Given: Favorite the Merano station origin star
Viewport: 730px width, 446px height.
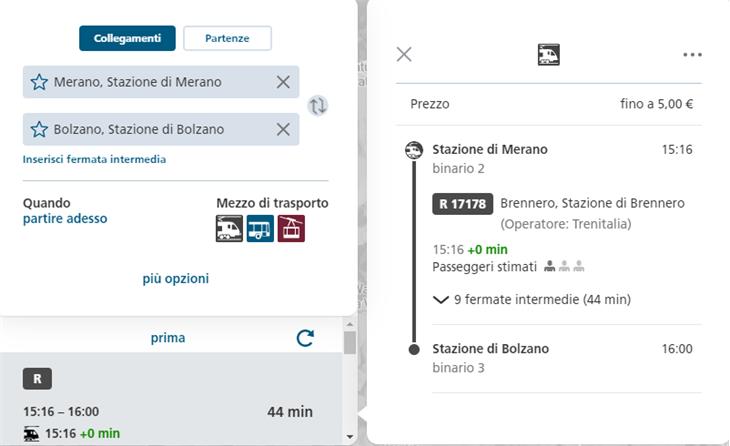Looking at the screenshot, I should coord(39,82).
